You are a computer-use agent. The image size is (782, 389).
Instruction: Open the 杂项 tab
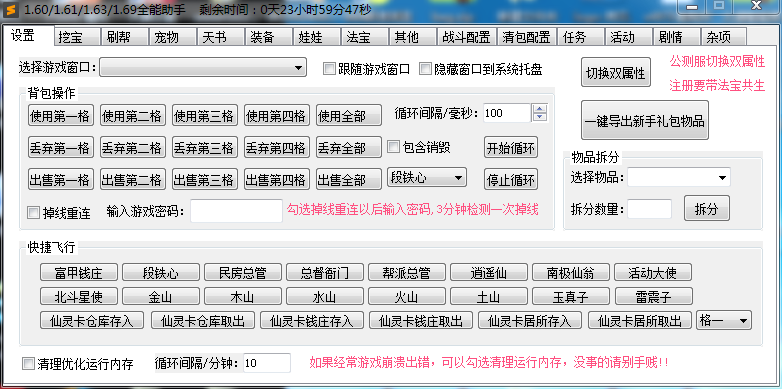click(724, 37)
